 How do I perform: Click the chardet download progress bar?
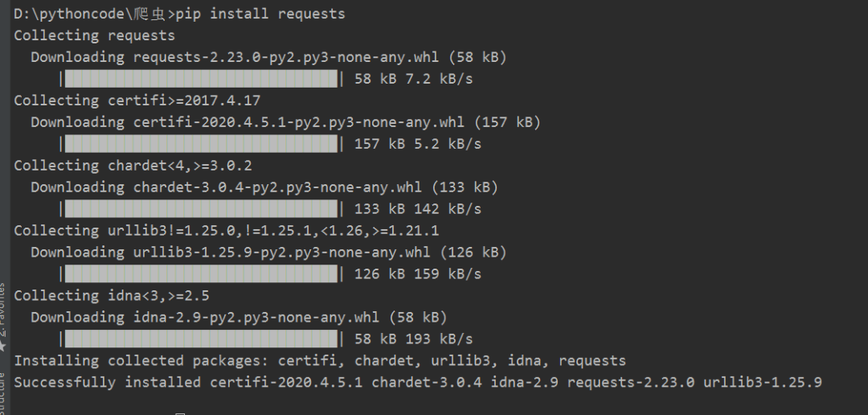point(201,209)
